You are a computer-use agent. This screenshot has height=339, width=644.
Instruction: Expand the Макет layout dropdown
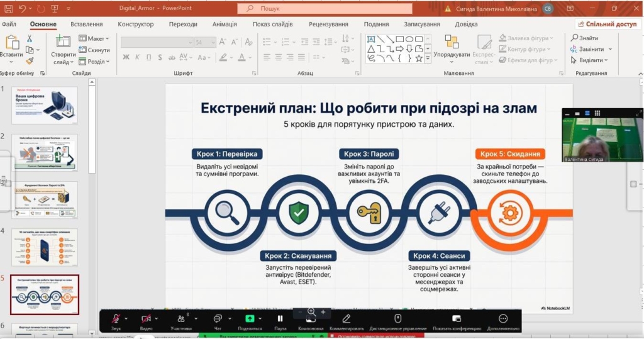(107, 38)
